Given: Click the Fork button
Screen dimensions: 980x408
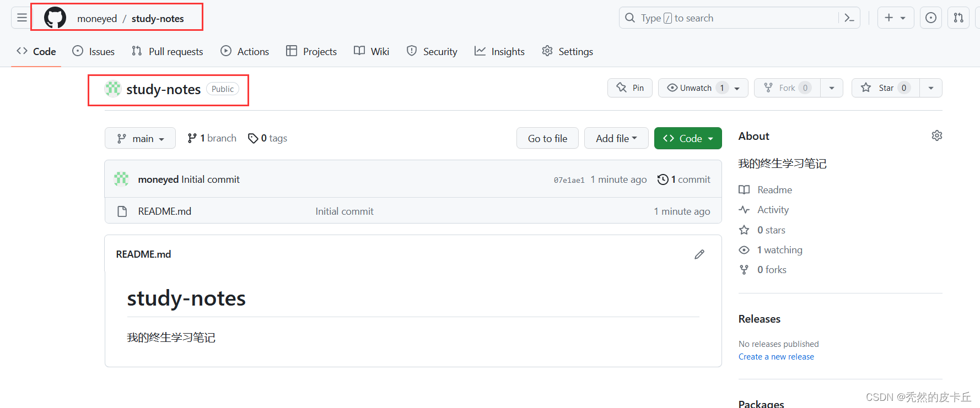Looking at the screenshot, I should [x=787, y=88].
